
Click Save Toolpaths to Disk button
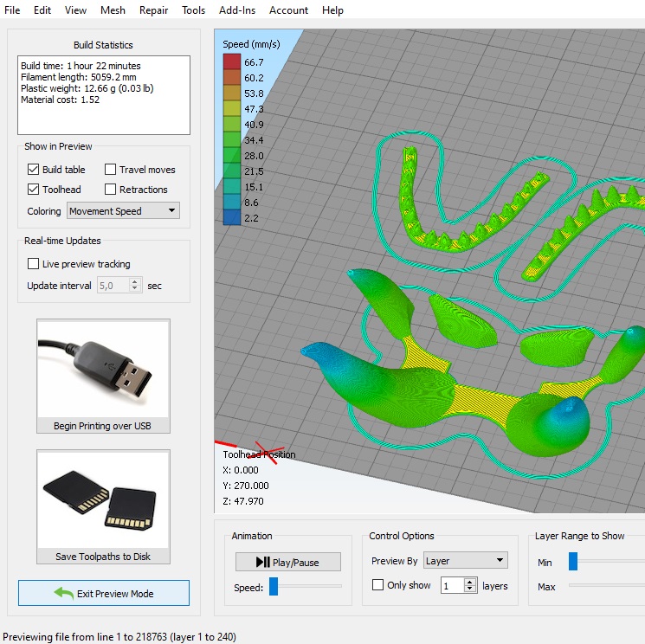pos(103,506)
